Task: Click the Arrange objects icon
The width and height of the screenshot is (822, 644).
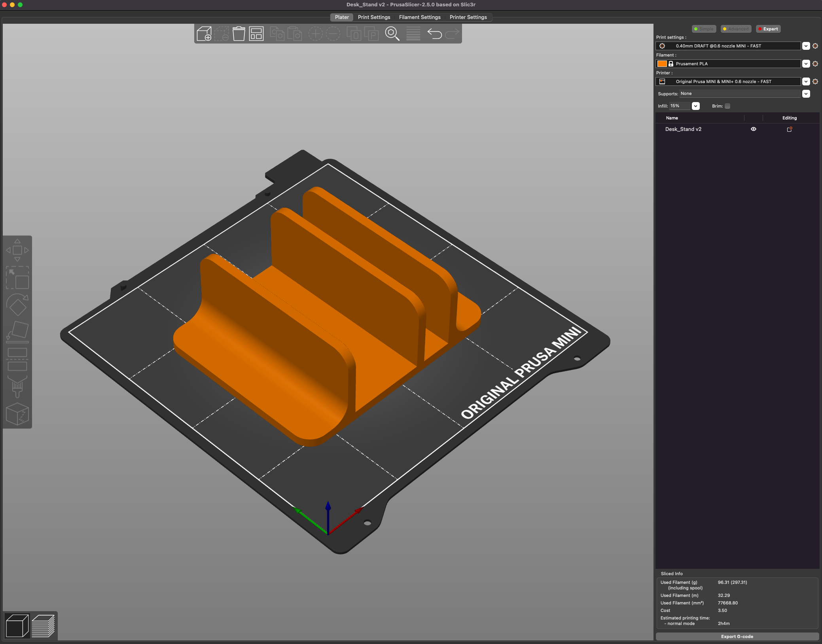Action: click(x=256, y=34)
